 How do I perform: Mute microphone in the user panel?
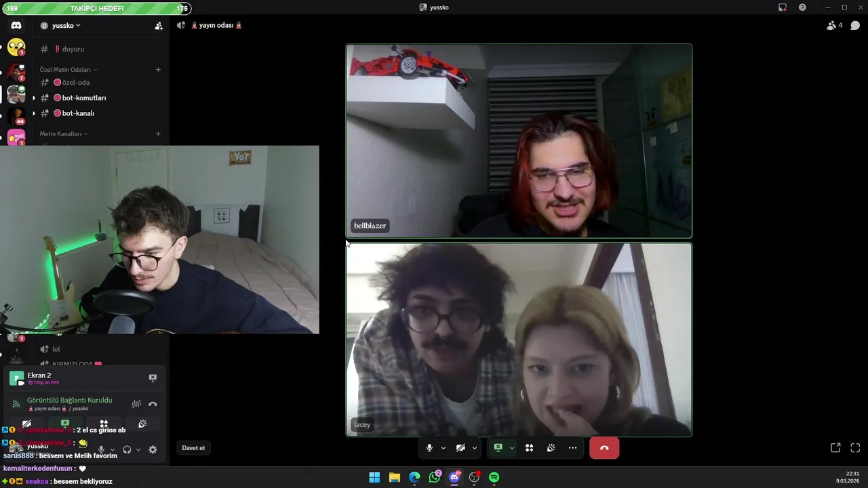point(101,449)
